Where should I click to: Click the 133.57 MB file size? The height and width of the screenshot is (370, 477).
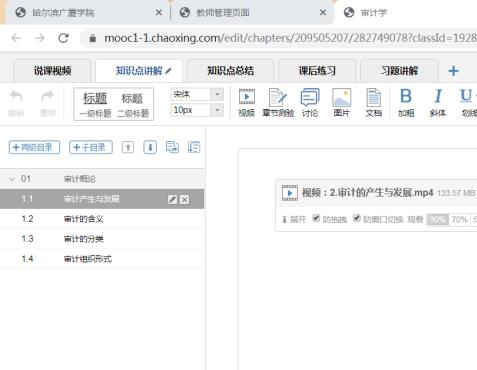point(456,193)
